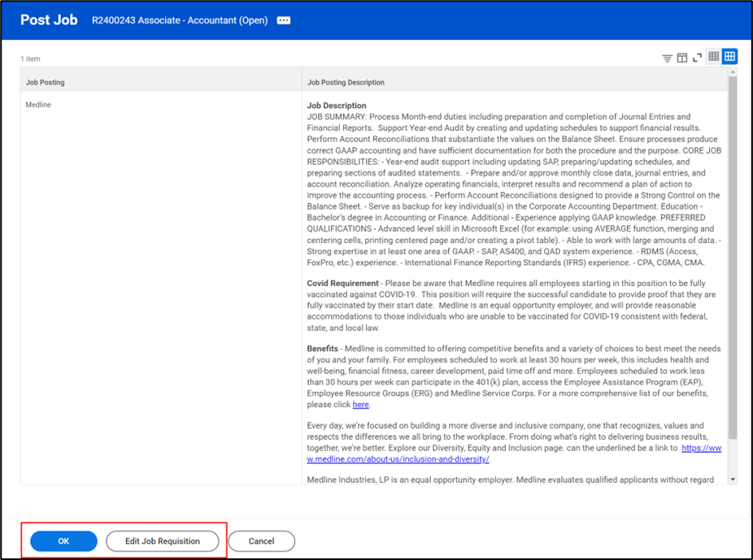Click scrollbar up arrow in description table
This screenshot has height=560, width=753.
click(x=733, y=72)
